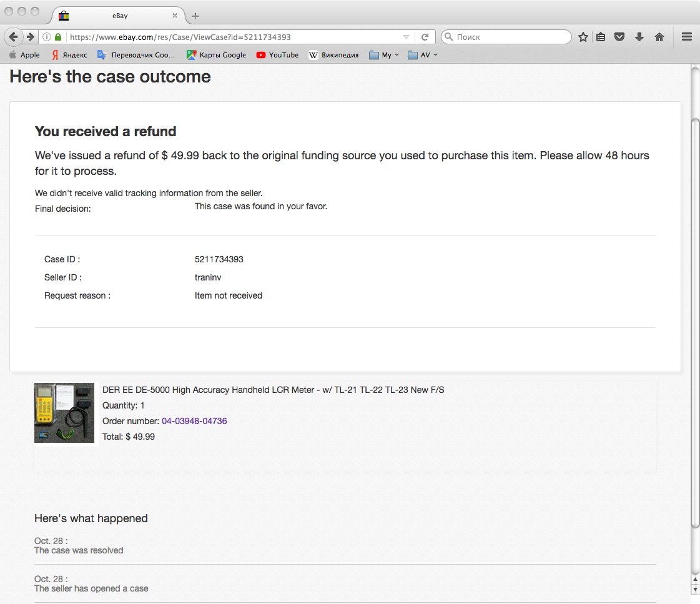Open the YouTube bookmark
This screenshot has width=700, height=604.
tap(277, 55)
